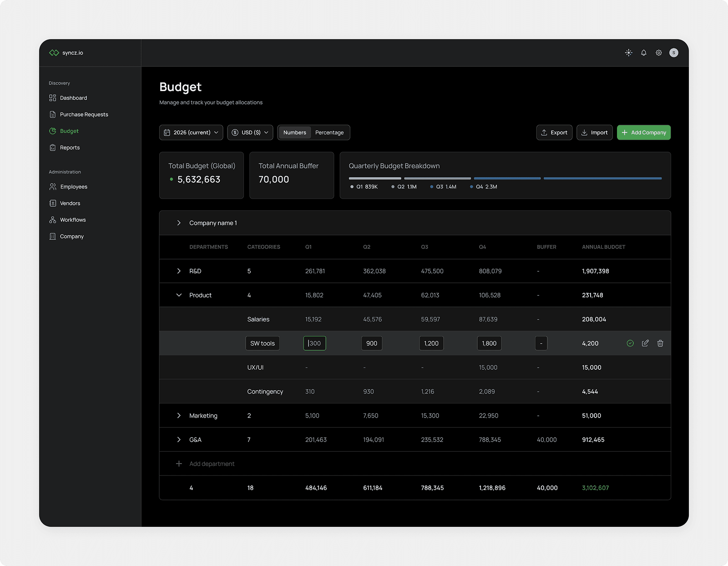Confirm the SW tools row edit with green checkmark
This screenshot has height=566, width=728.
coord(630,343)
